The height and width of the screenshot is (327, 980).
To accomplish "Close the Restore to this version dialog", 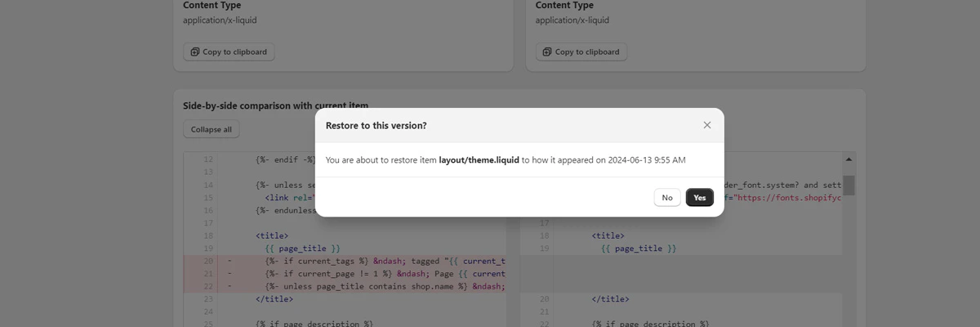I will click(707, 125).
